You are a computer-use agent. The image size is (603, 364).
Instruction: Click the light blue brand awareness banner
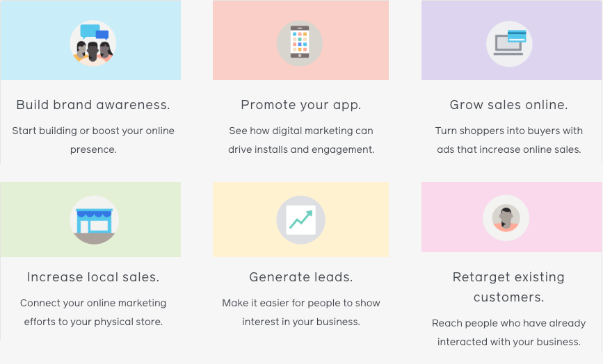90,40
